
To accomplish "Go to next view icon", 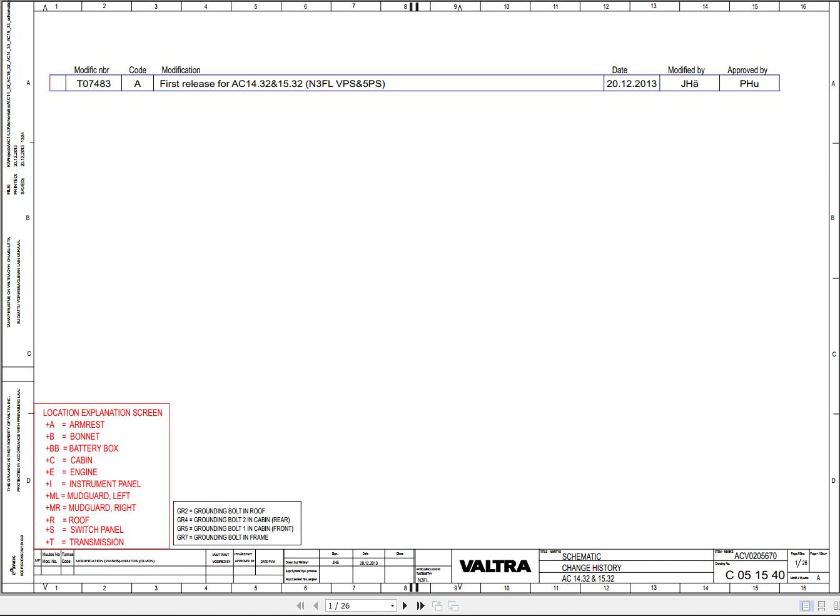I will (x=453, y=605).
